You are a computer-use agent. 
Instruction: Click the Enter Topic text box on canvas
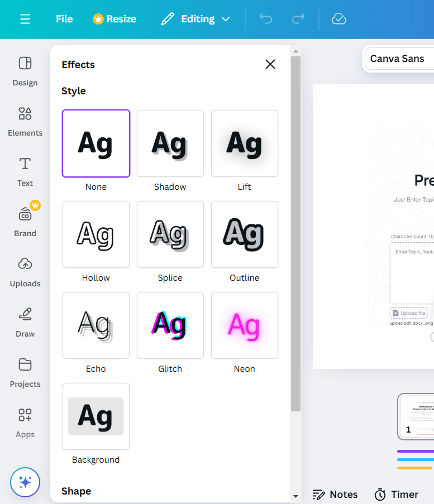[412, 273]
